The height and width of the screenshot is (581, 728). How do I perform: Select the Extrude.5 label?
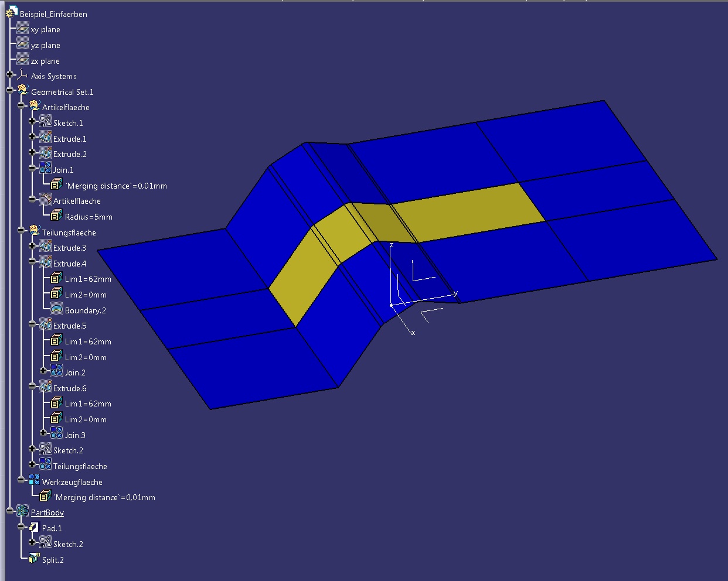pos(70,326)
